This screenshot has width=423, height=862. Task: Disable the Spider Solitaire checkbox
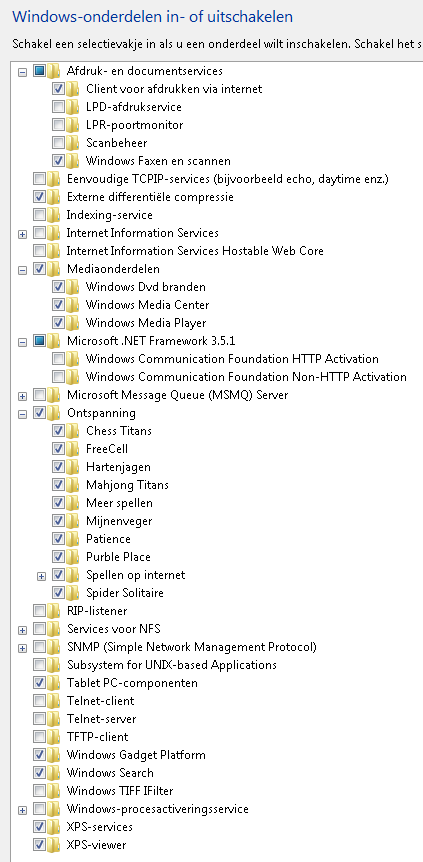(x=58, y=593)
